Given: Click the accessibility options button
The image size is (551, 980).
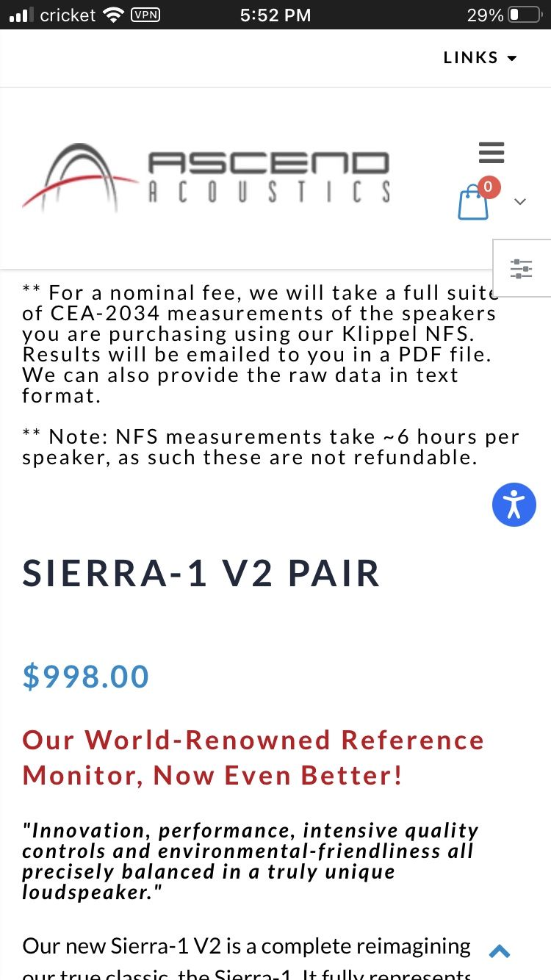Looking at the screenshot, I should point(514,505).
